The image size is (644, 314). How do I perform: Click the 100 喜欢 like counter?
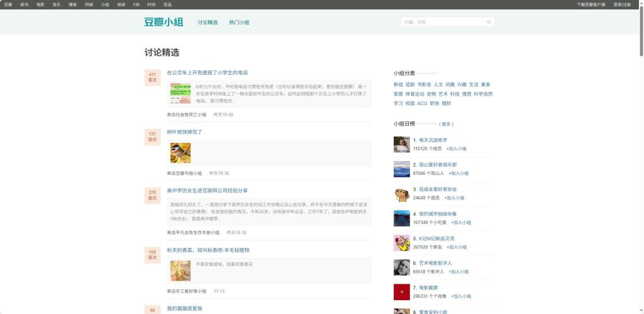coord(152,255)
